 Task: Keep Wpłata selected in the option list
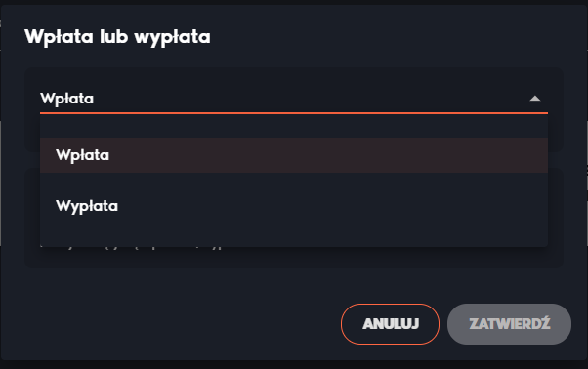(294, 155)
